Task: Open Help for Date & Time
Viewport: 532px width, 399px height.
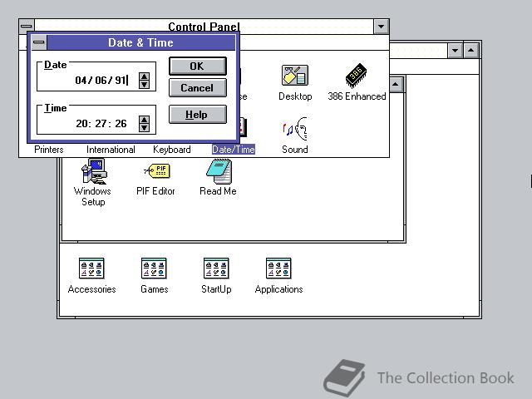Action: point(198,115)
